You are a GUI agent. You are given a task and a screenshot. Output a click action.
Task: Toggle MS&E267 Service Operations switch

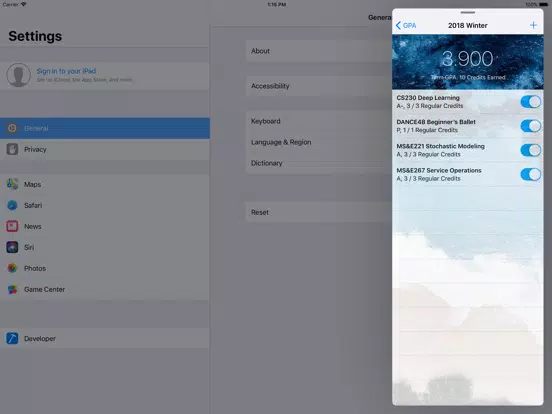tap(530, 174)
